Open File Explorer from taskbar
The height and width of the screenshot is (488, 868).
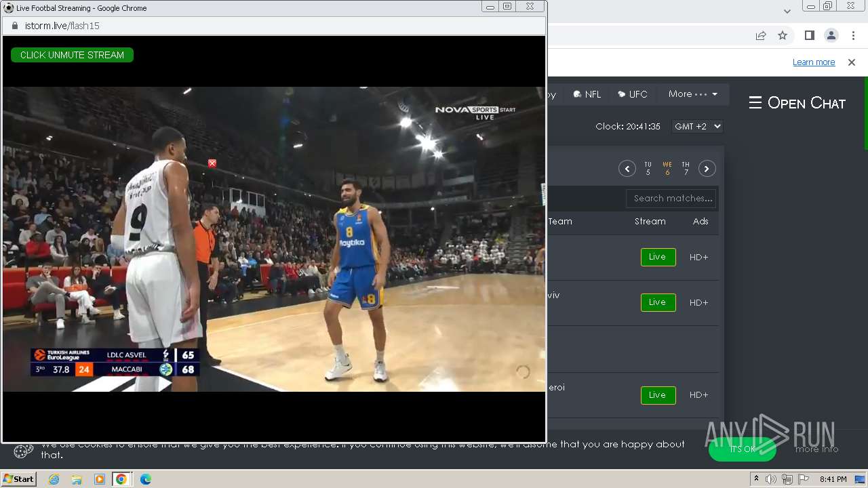click(77, 479)
